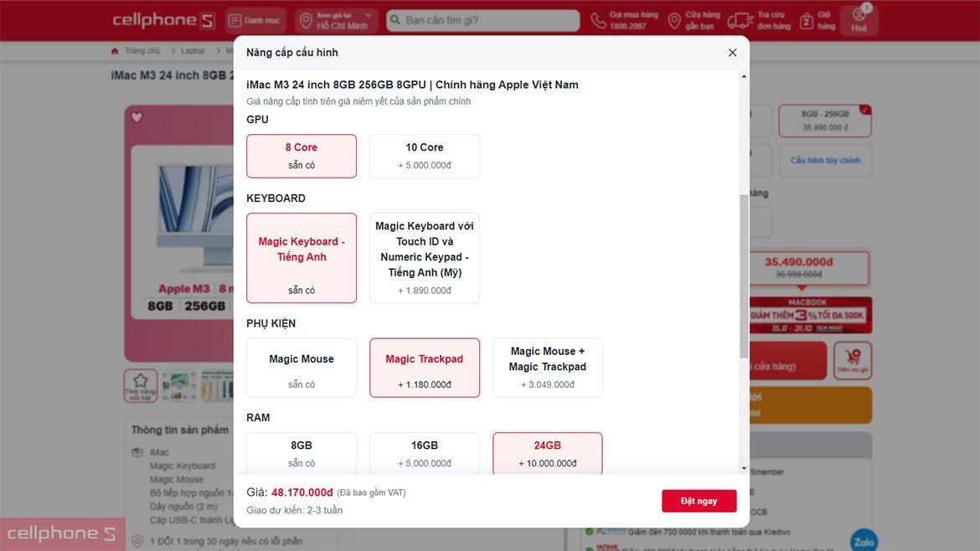Open the phone hotline 1800.2097 icon
Screen dimensions: 980x551
[x=598, y=21]
